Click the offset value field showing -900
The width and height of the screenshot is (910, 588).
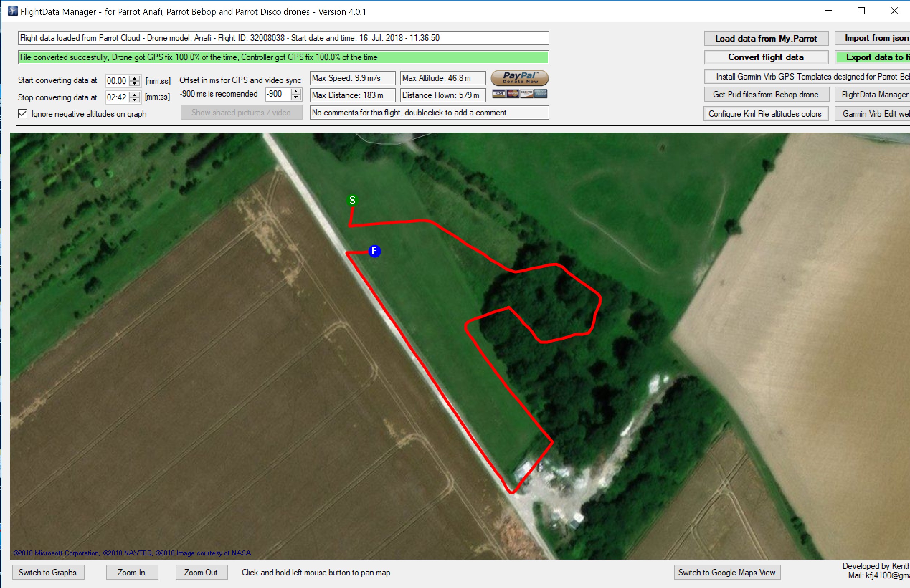[278, 94]
